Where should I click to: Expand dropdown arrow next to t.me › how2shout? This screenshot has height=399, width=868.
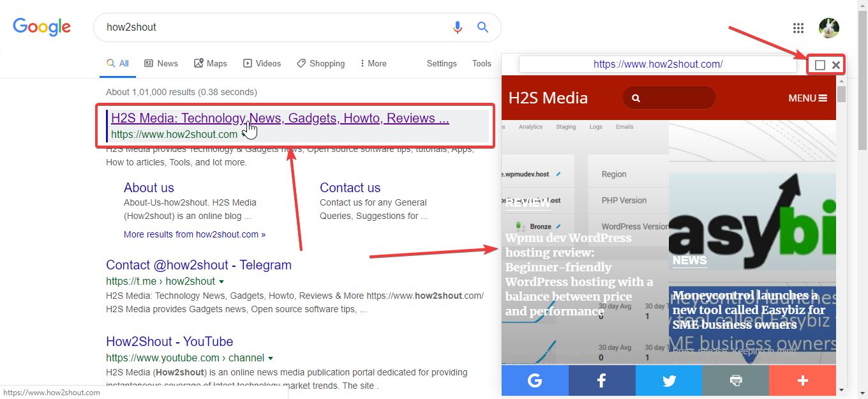221,282
